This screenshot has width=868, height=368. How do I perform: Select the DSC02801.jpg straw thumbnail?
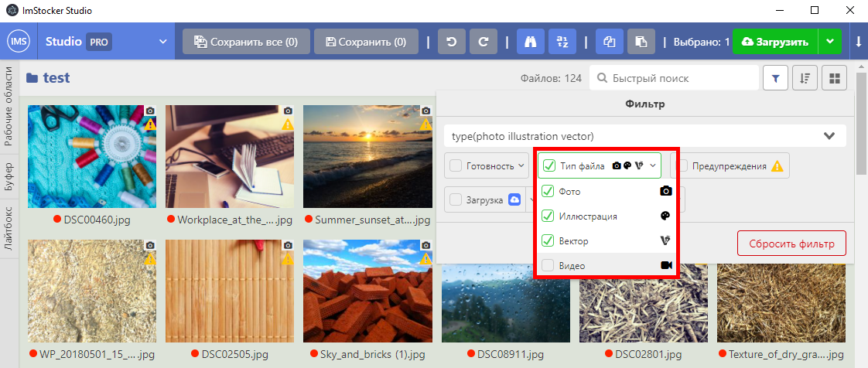(643, 303)
